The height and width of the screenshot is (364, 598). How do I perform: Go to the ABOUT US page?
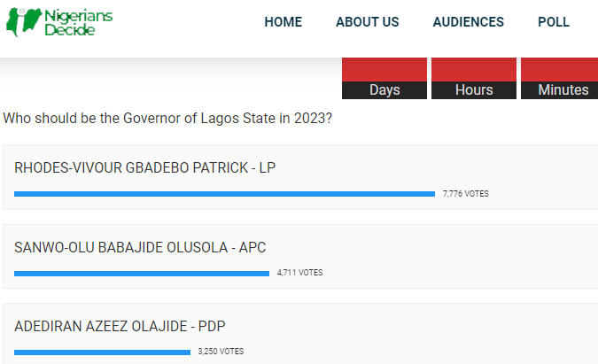(x=368, y=22)
